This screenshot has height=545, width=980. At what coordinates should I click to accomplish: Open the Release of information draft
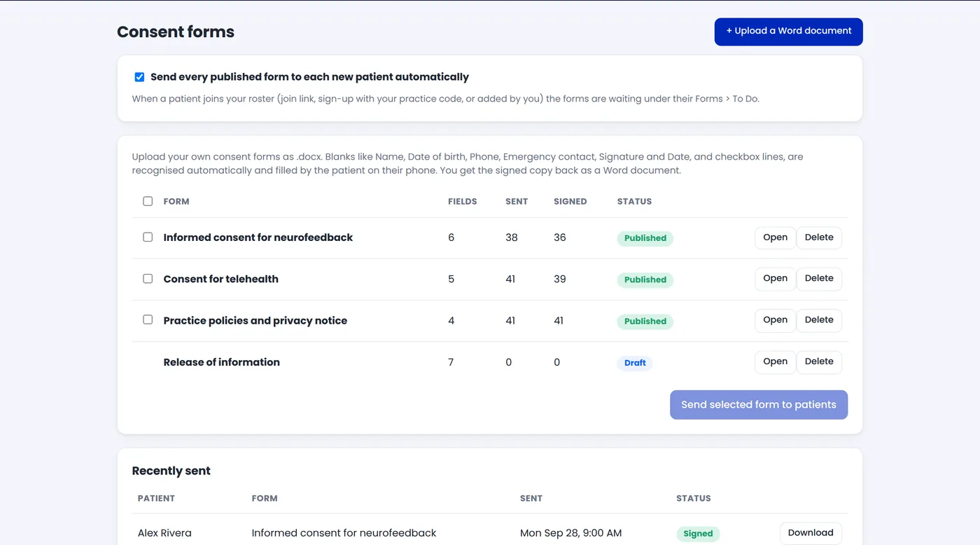775,361
